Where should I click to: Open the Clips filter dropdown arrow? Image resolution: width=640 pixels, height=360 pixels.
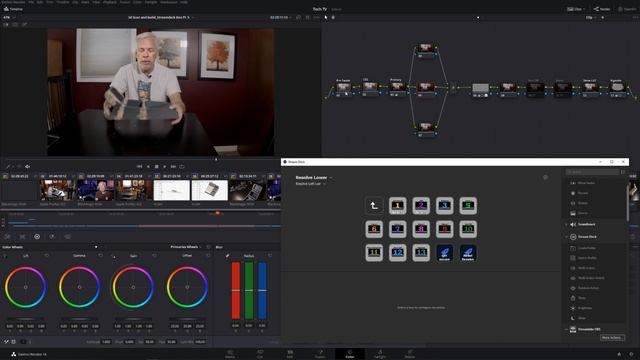click(x=585, y=9)
